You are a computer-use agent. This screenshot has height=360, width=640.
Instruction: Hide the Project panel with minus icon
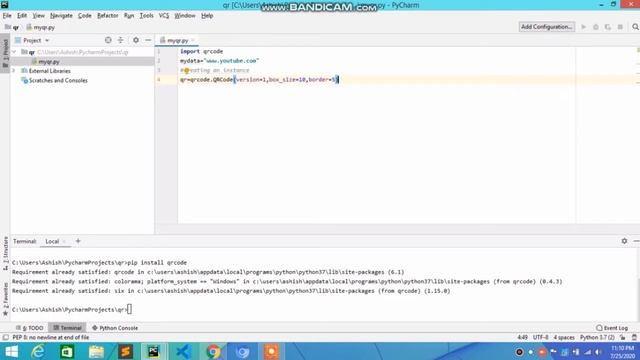click(x=148, y=40)
